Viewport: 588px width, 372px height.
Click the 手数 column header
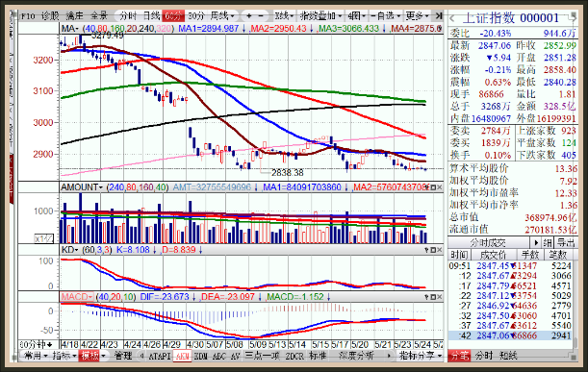click(x=530, y=255)
